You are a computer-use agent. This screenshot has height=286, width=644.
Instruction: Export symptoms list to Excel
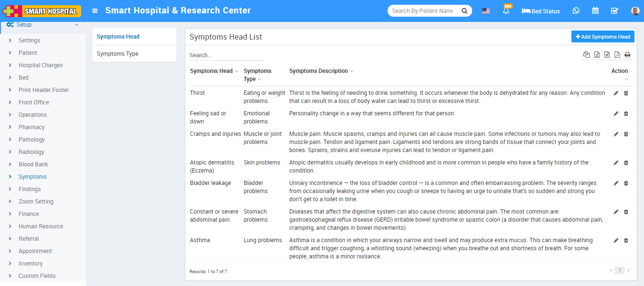[x=597, y=55]
